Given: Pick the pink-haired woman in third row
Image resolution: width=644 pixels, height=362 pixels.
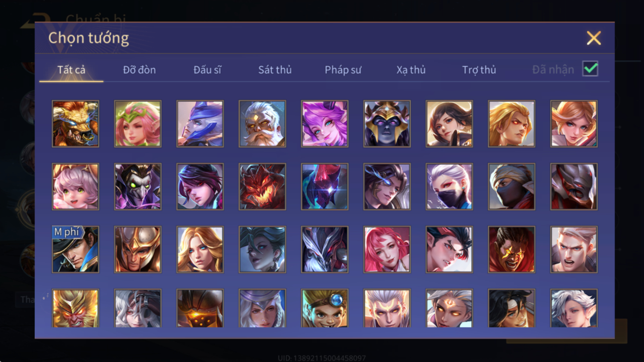Looking at the screenshot, I should point(387,249).
